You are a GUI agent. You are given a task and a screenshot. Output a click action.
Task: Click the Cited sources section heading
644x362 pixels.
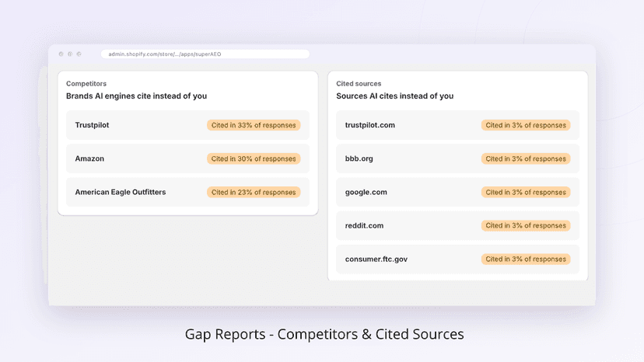(359, 84)
